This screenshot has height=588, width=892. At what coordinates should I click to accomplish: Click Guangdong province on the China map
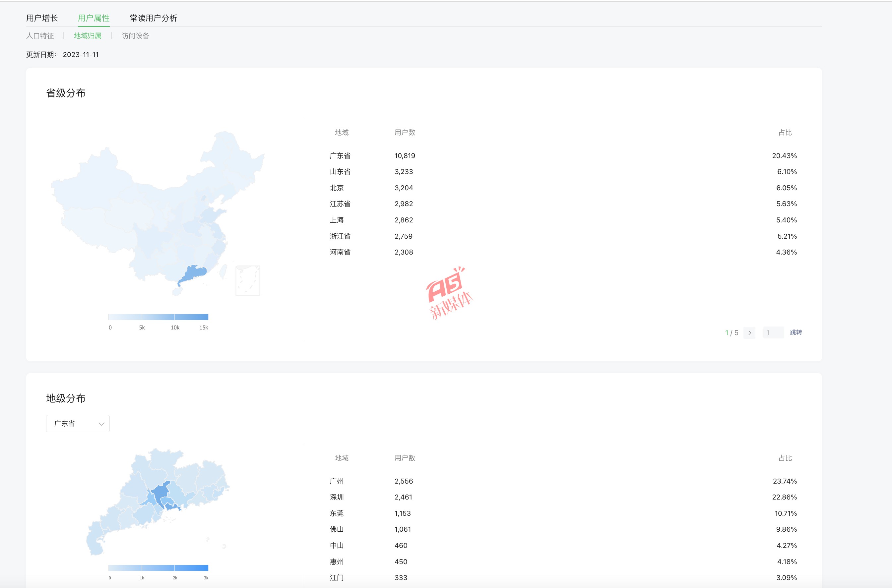click(x=194, y=274)
